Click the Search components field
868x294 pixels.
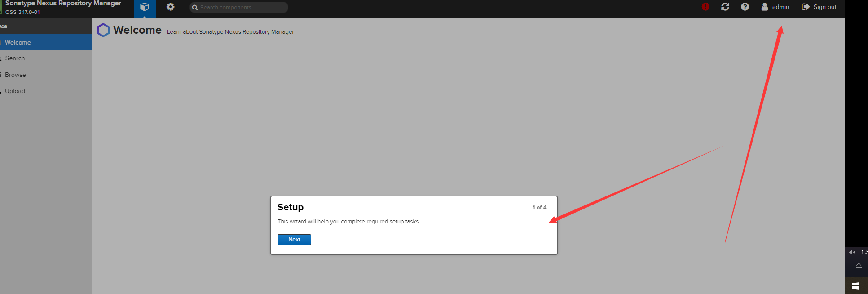[239, 7]
